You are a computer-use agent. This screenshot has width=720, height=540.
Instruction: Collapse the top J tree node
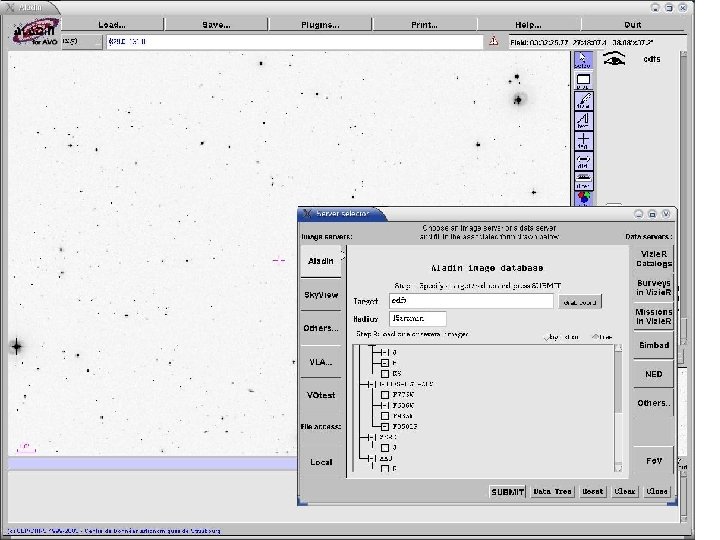click(384, 352)
